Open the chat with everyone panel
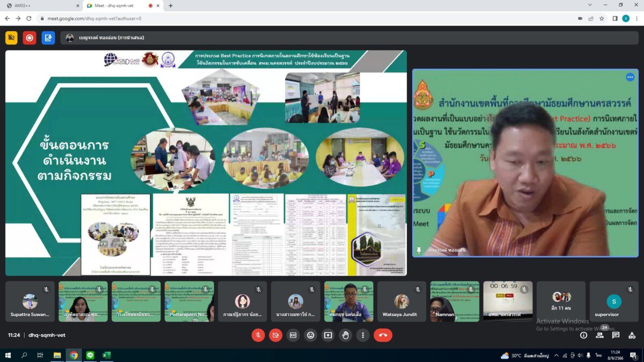This screenshot has height=362, width=644. coord(616,335)
